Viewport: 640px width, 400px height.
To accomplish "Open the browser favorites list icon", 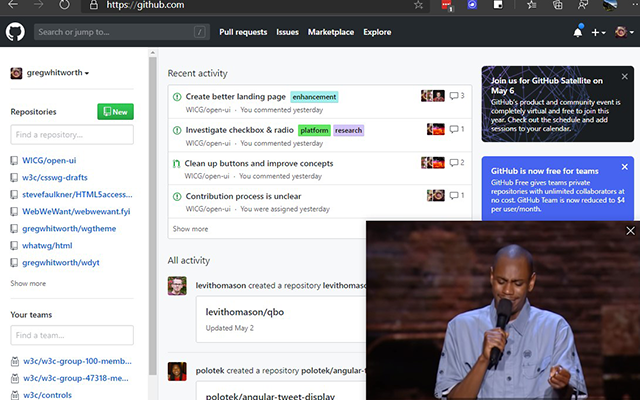I will coord(531,5).
